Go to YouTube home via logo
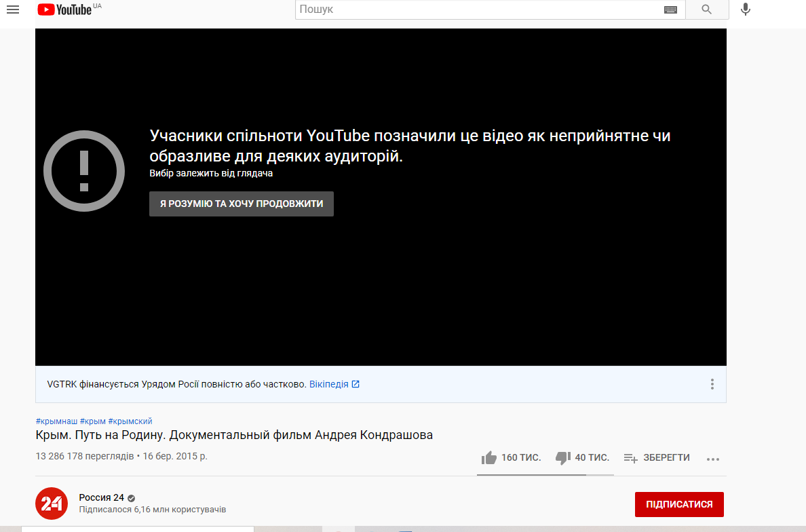Screen dimensions: 806x532 tap(64, 9)
